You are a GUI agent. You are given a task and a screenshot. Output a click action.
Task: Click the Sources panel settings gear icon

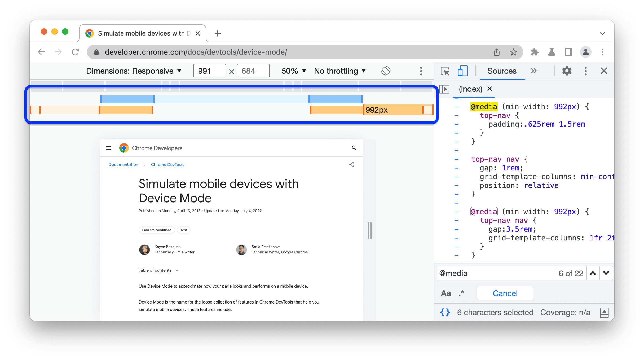pyautogui.click(x=567, y=71)
